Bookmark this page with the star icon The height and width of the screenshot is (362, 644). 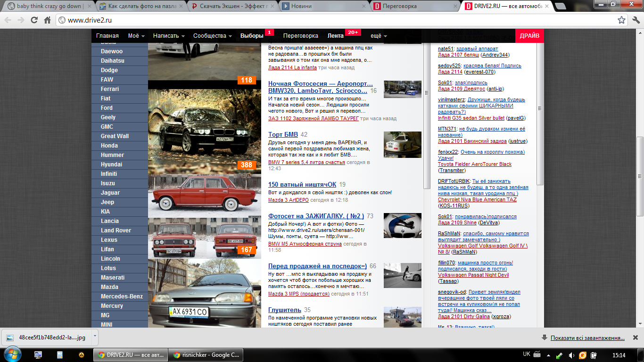pos(621,20)
